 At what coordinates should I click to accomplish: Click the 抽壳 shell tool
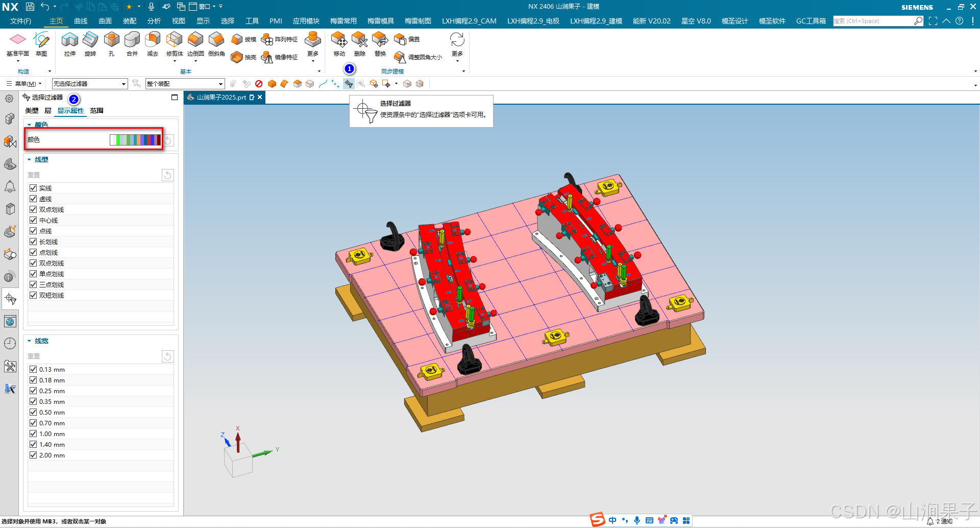point(243,57)
